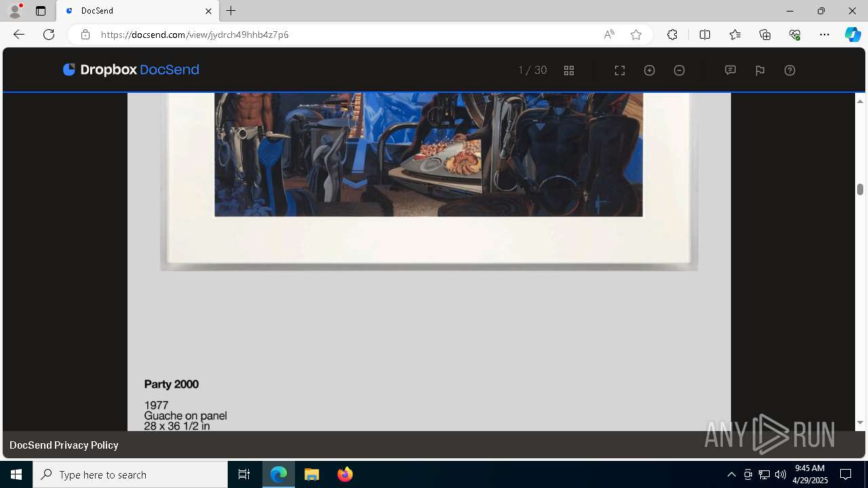868x488 pixels.
Task: Launch Firefox from taskbar
Action: pyautogui.click(x=344, y=474)
